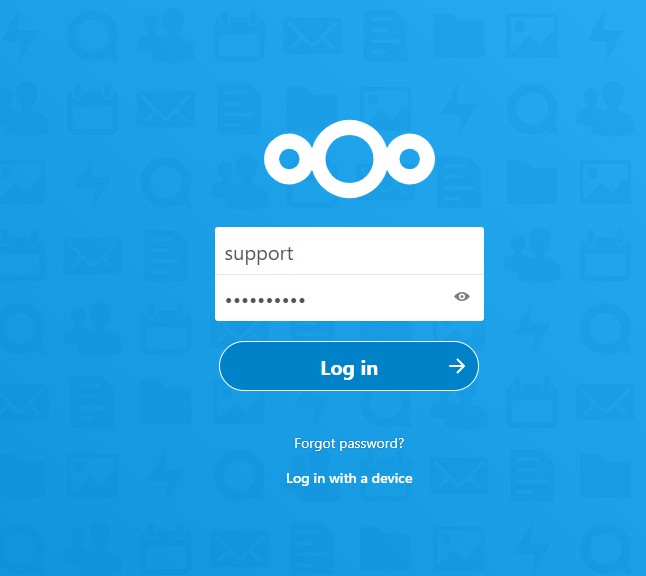The height and width of the screenshot is (576, 646).
Task: Choose Log in with a device
Action: coord(349,478)
